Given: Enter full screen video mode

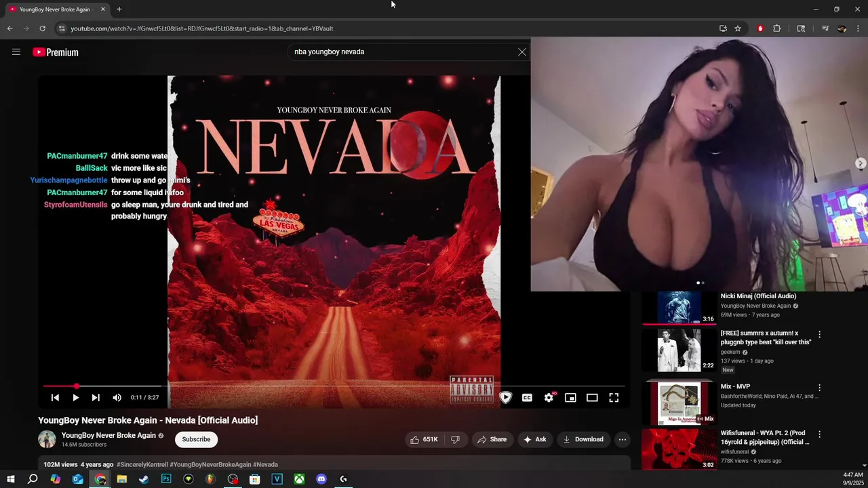Looking at the screenshot, I should point(614,398).
